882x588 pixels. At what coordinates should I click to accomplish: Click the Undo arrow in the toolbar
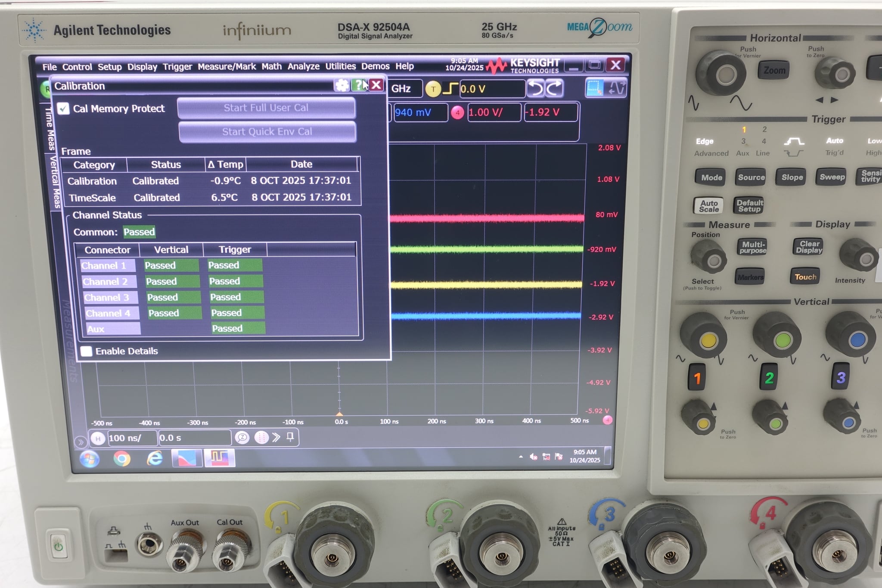coord(535,88)
